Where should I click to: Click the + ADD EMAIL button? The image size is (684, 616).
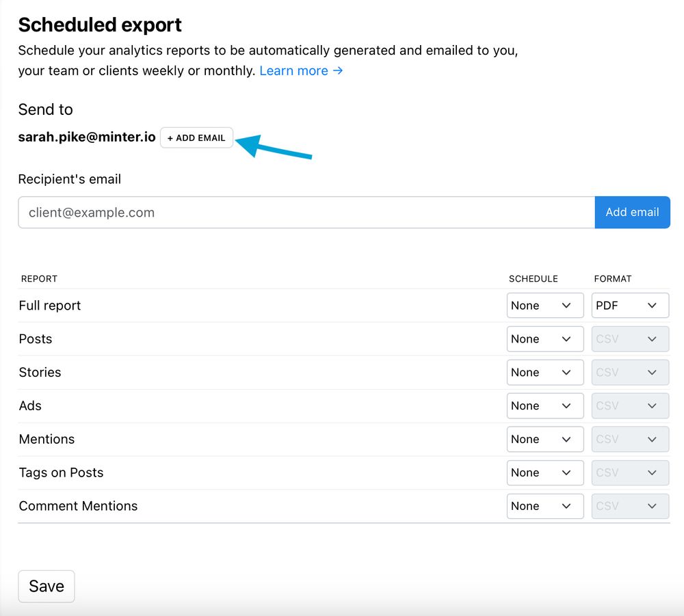coord(196,137)
